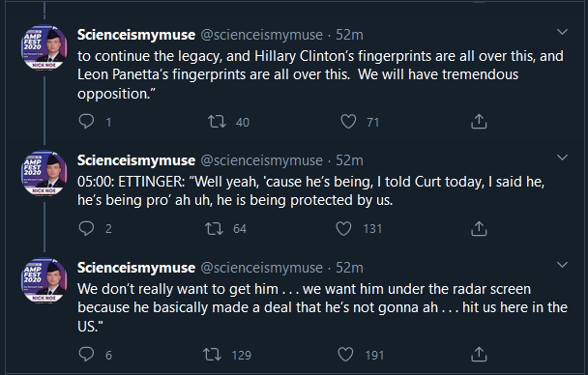Retweet the tweet with 129 retweets
The height and width of the screenshot is (375, 588).
[212, 354]
